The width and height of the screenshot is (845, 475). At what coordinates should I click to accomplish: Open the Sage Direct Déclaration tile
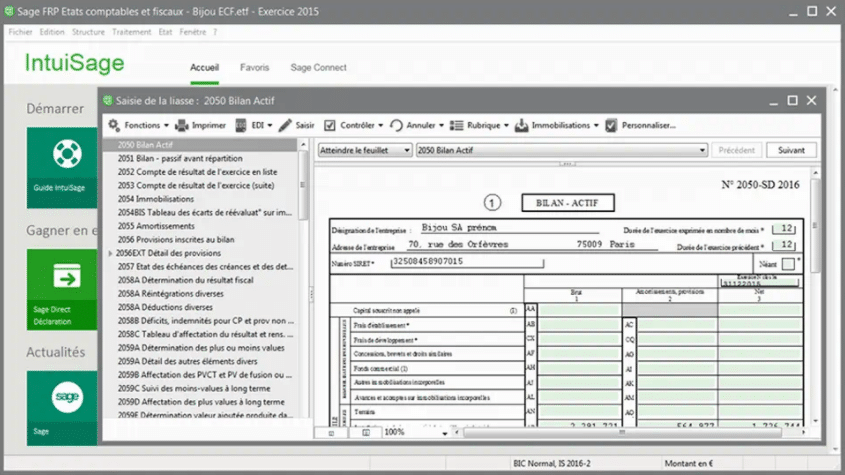pyautogui.click(x=62, y=289)
